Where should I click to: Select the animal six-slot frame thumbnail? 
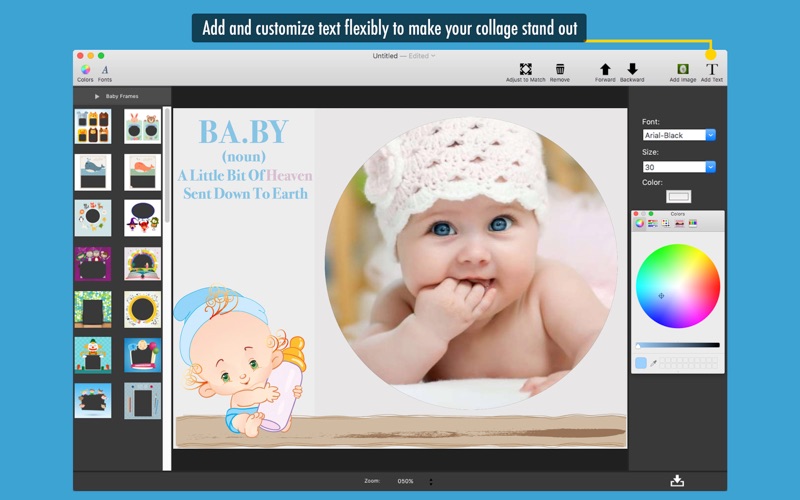coord(93,126)
